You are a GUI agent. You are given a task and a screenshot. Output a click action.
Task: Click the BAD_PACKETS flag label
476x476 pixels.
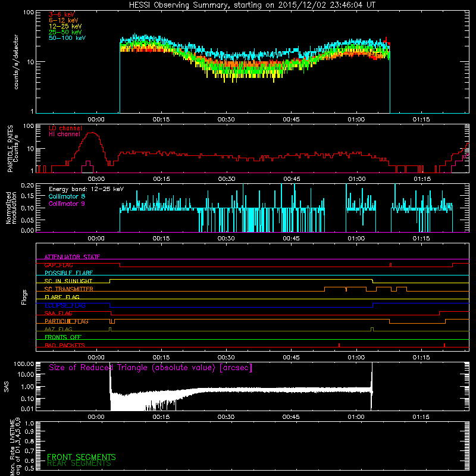click(x=65, y=345)
